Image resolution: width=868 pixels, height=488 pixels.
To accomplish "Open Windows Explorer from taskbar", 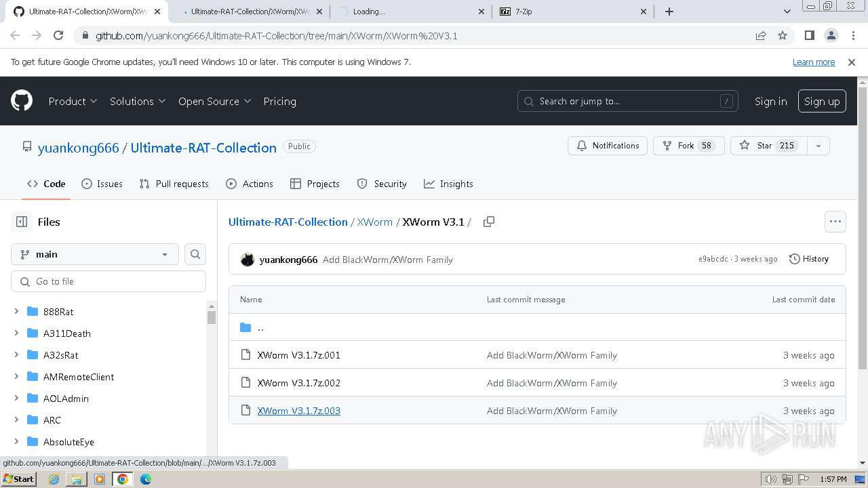I will [77, 479].
